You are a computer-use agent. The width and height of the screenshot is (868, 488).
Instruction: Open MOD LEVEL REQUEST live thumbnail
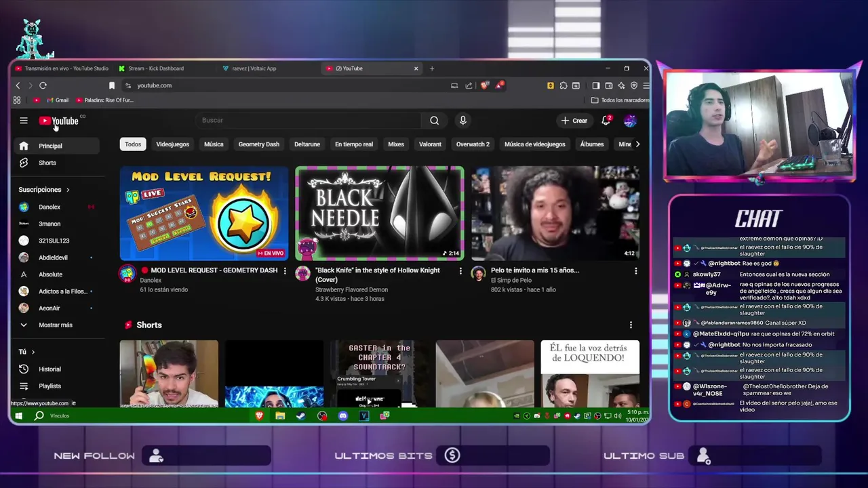(204, 213)
